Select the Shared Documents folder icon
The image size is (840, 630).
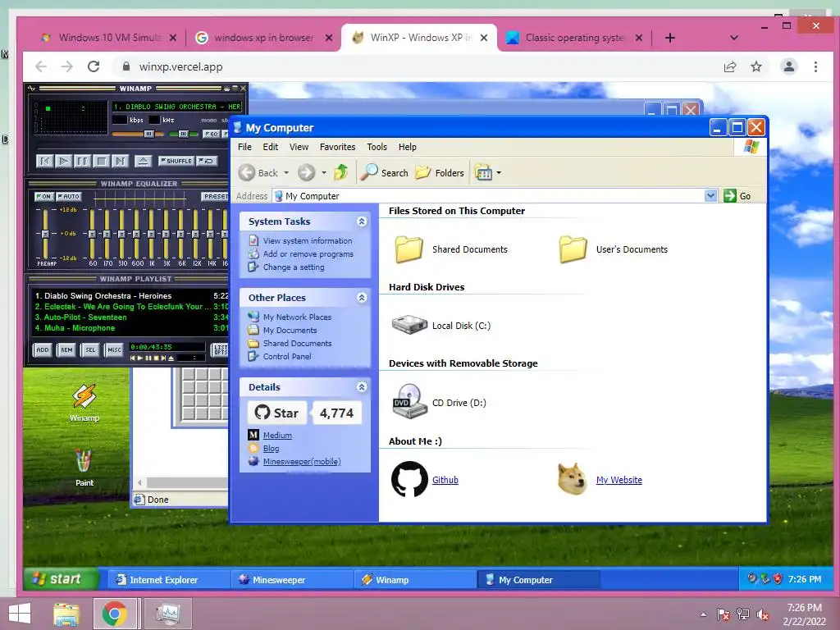tap(409, 249)
